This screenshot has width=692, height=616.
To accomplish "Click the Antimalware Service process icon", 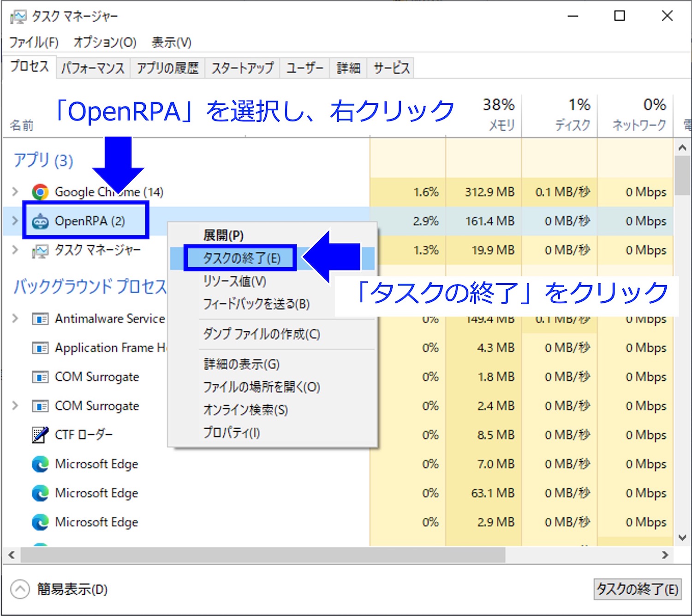I will (x=40, y=319).
